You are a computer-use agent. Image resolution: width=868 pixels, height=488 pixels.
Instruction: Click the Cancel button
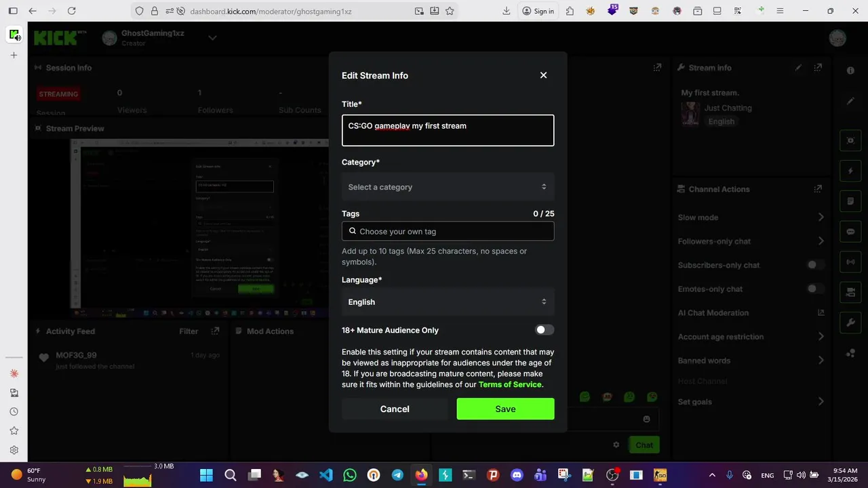coord(395,409)
